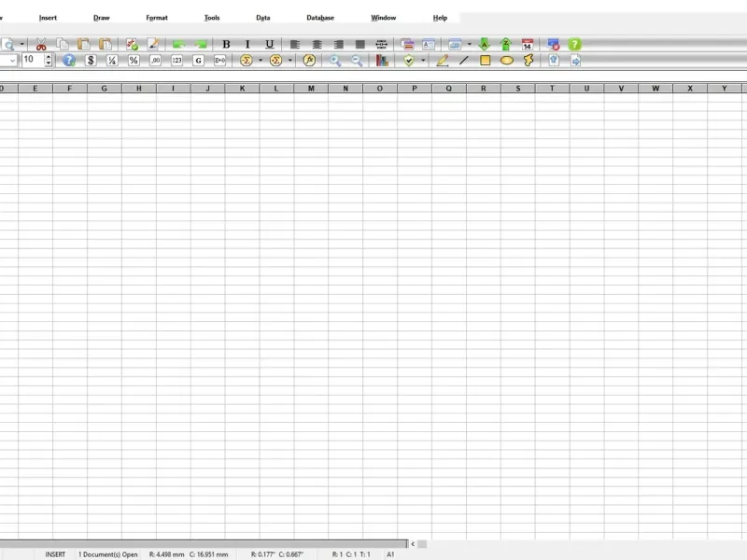Toggle Bold formatting
The width and height of the screenshot is (747, 560).
coord(226,44)
